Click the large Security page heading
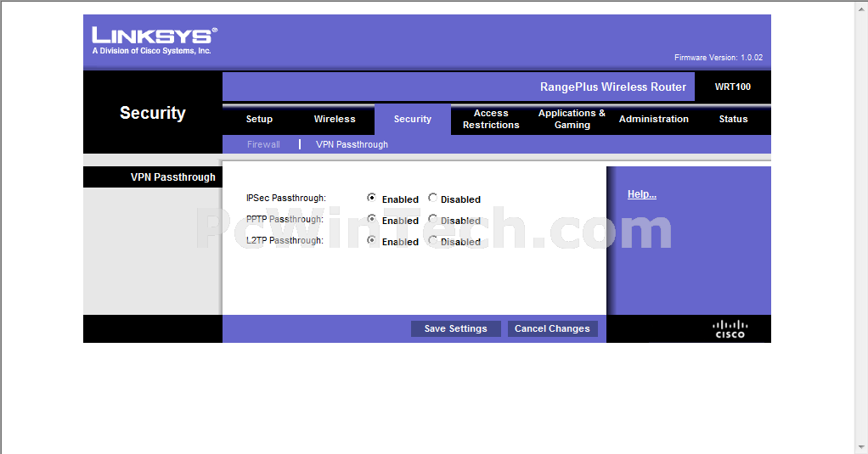The image size is (868, 454). click(x=153, y=113)
